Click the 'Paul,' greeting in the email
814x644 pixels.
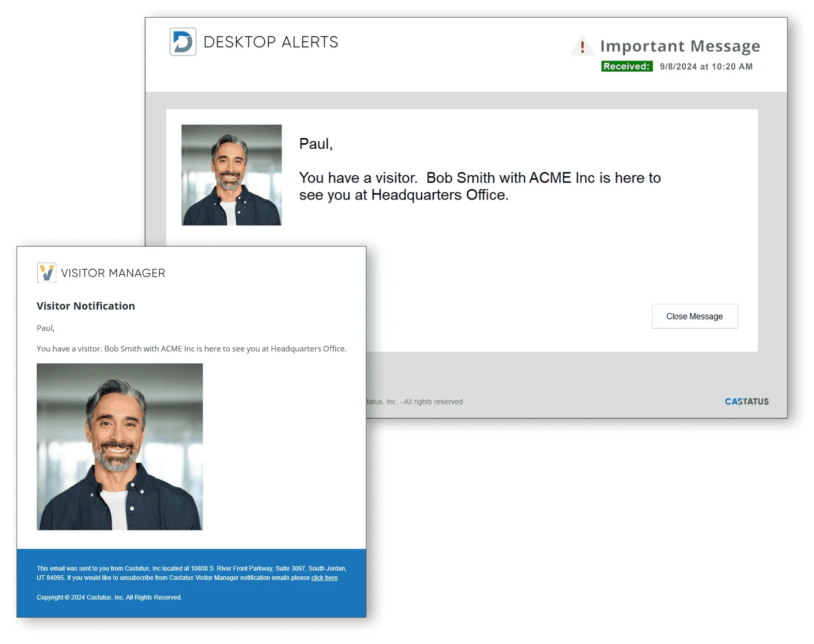[x=45, y=328]
